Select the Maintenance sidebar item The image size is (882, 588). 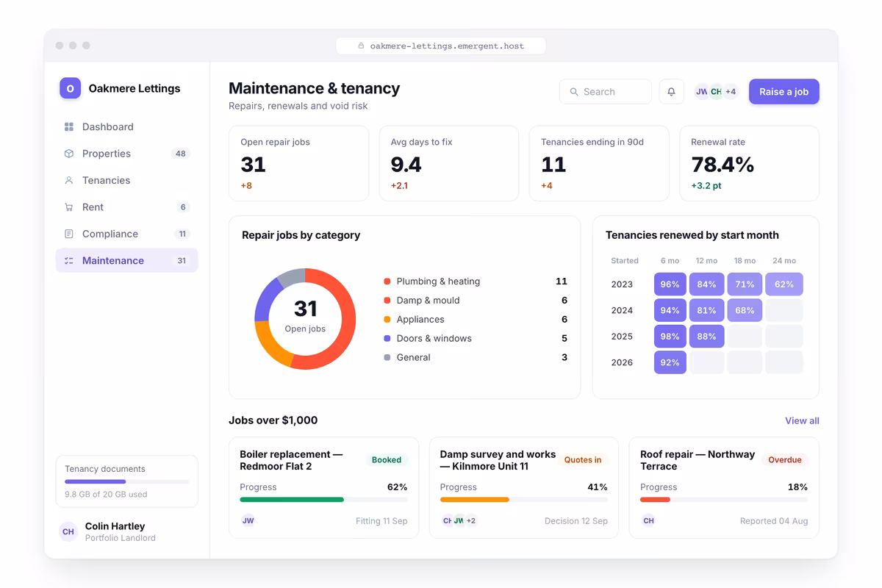click(126, 261)
